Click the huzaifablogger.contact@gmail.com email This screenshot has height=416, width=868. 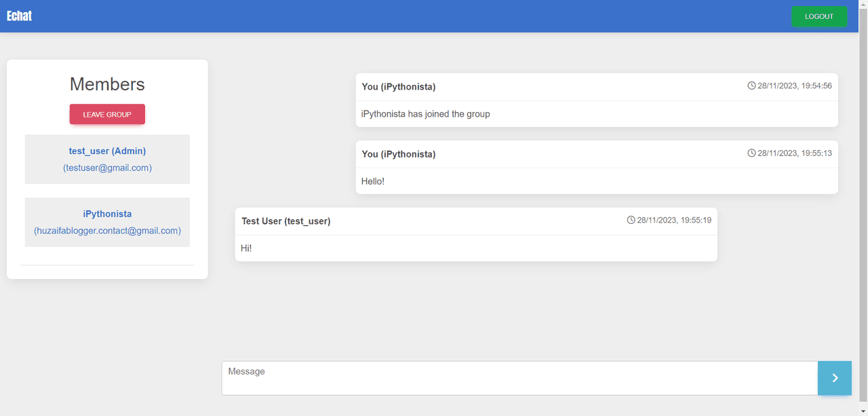pos(107,231)
